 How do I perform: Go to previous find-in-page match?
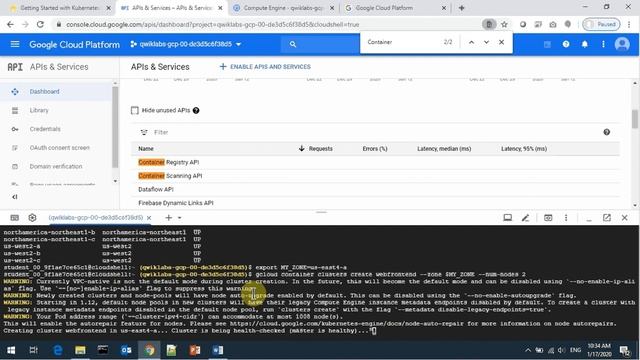click(471, 42)
